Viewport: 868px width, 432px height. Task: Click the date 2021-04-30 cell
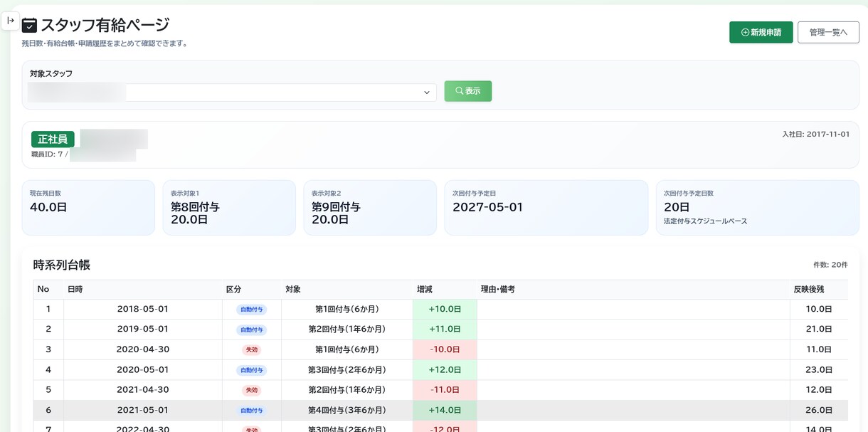click(x=143, y=389)
